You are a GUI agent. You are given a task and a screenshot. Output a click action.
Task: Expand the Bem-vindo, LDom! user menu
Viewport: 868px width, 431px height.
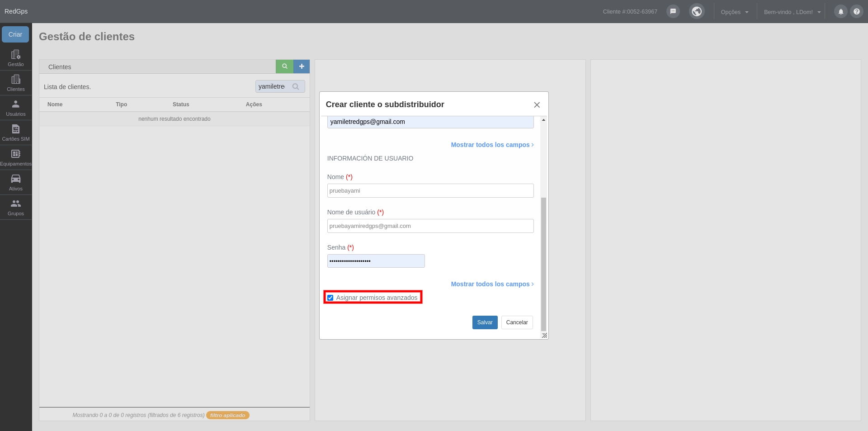(x=792, y=12)
